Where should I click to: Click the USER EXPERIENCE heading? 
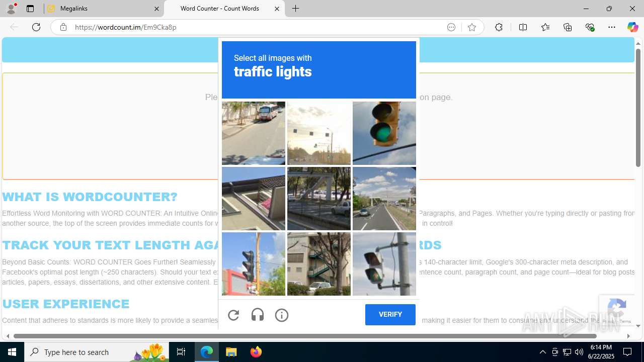tap(66, 304)
